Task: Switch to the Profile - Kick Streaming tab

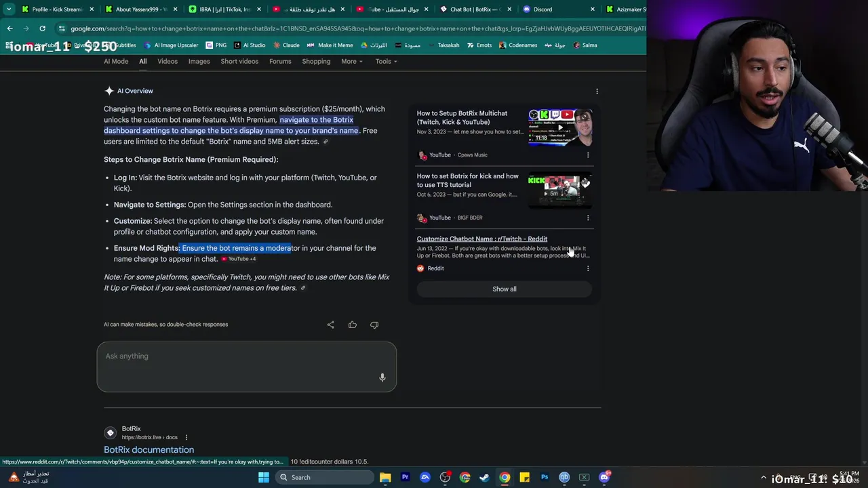Action: tap(58, 9)
